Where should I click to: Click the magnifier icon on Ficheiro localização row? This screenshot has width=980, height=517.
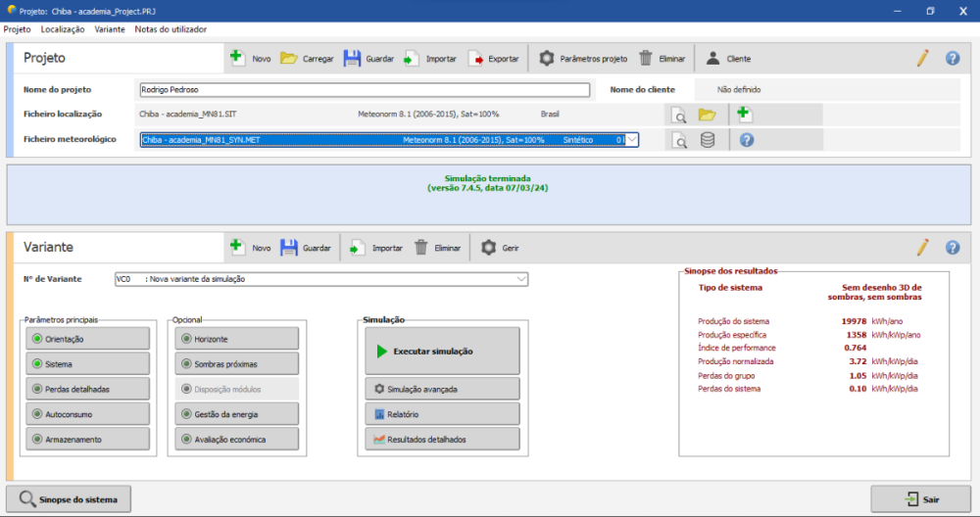[678, 115]
